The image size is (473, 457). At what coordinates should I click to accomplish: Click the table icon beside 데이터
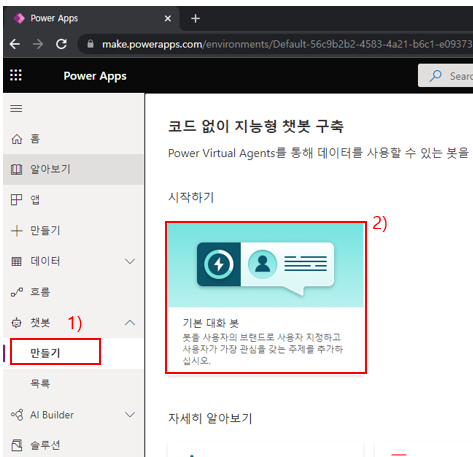(x=17, y=261)
